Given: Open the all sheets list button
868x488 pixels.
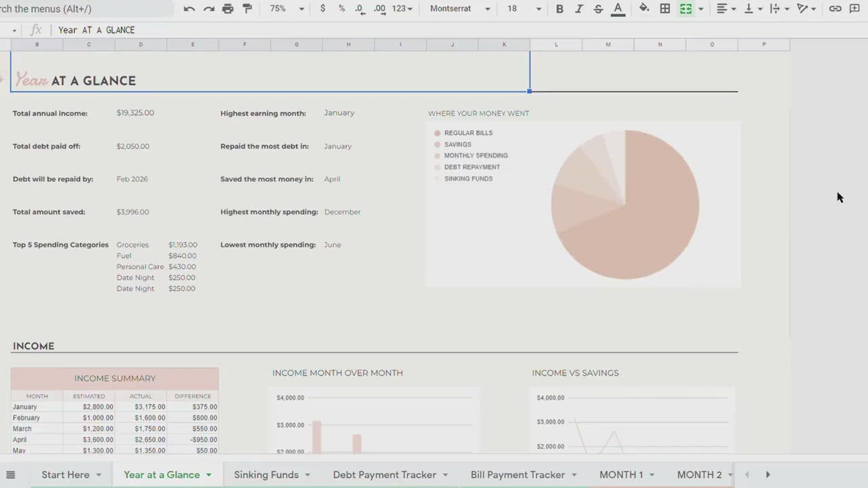Looking at the screenshot, I should tap(11, 474).
